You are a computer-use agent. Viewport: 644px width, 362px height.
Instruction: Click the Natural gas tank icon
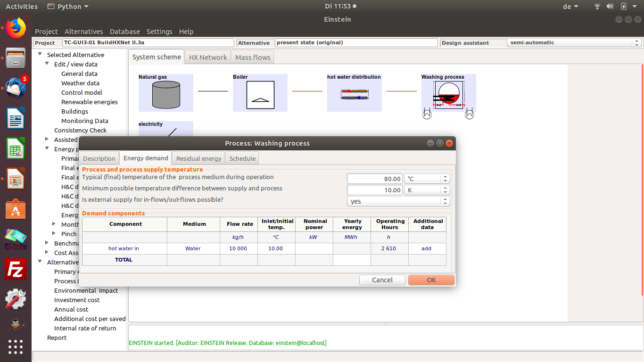coord(165,95)
